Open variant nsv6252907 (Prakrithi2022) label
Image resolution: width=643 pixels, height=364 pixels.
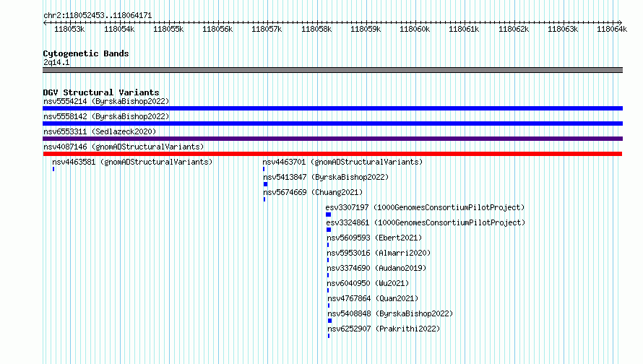point(384,329)
